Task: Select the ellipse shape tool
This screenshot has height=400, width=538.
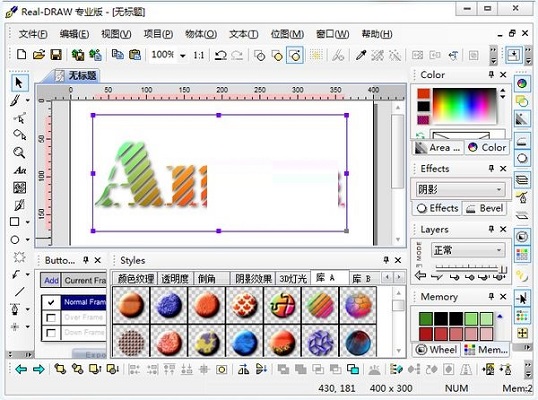Action: (x=15, y=240)
